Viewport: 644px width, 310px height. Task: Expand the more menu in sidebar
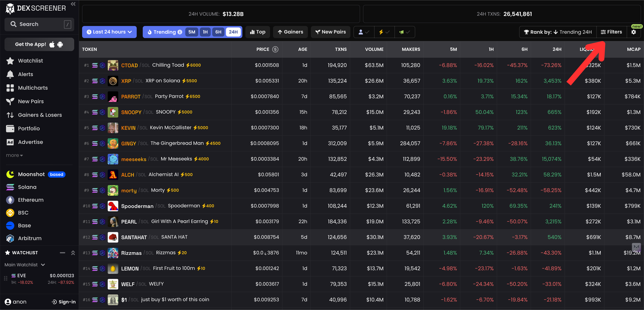(14, 155)
